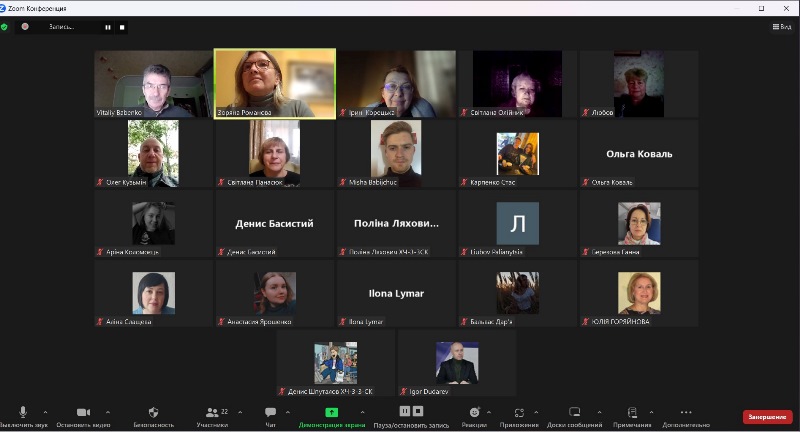800x432 pixels.
Task: Click muted mic icon on Любов tile
Action: point(585,112)
